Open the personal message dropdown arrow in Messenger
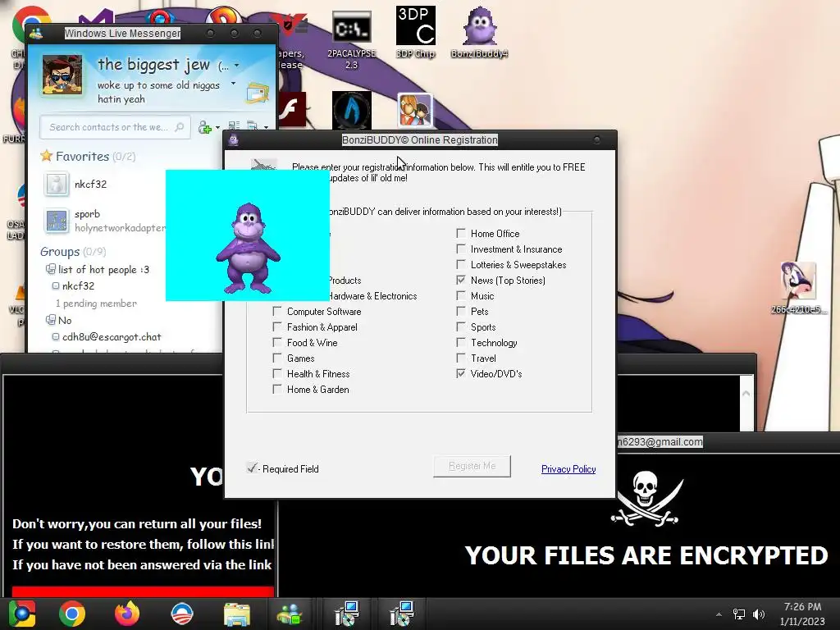Image resolution: width=840 pixels, height=630 pixels. 233,84
